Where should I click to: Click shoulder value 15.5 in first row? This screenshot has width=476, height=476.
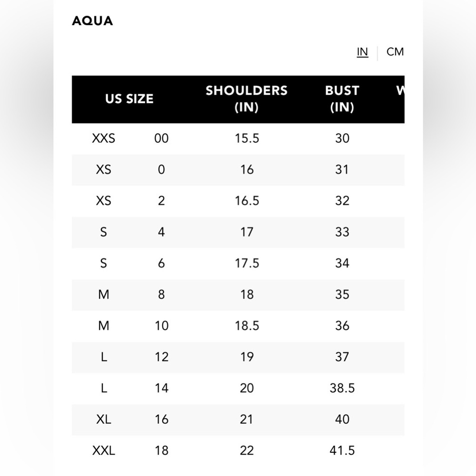[247, 139]
